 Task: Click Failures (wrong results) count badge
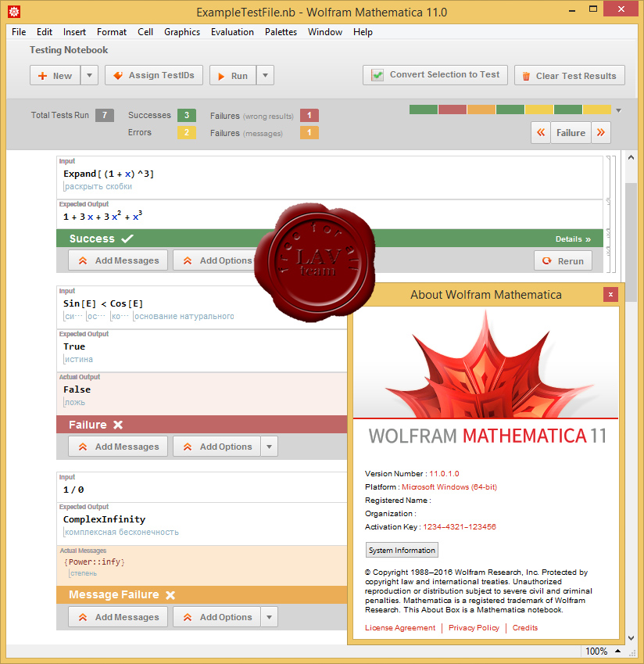click(x=309, y=115)
